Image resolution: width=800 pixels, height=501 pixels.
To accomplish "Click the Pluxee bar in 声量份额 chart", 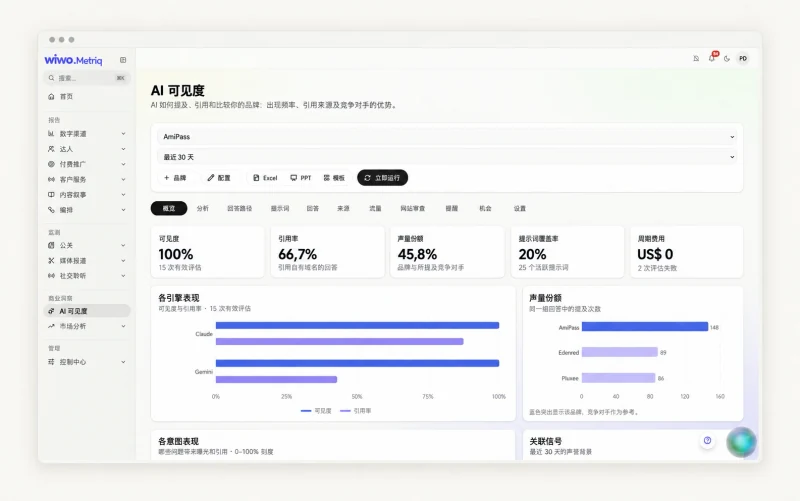I will point(618,378).
